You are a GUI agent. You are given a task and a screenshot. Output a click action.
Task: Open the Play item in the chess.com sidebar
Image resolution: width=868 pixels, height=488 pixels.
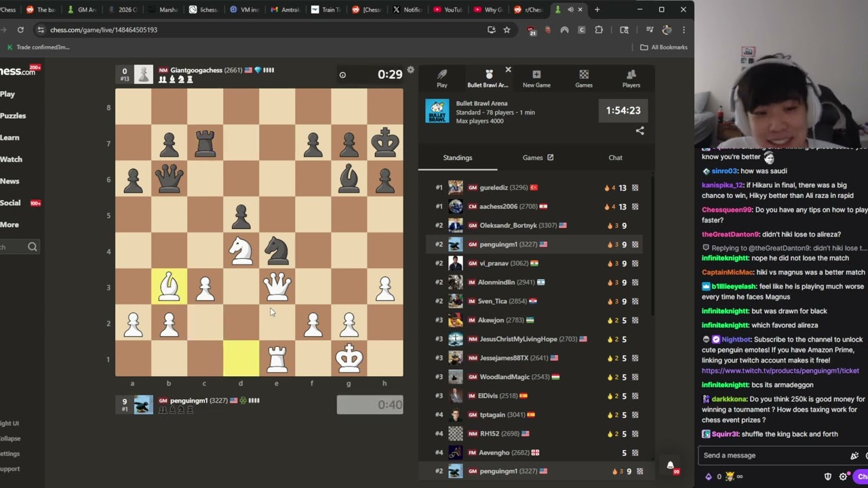[x=7, y=94]
